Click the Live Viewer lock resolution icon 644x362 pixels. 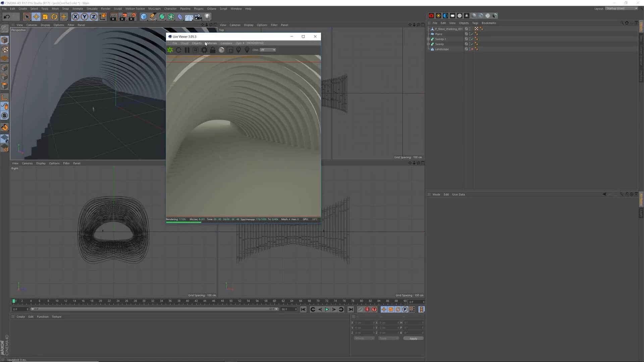pyautogui.click(x=213, y=50)
